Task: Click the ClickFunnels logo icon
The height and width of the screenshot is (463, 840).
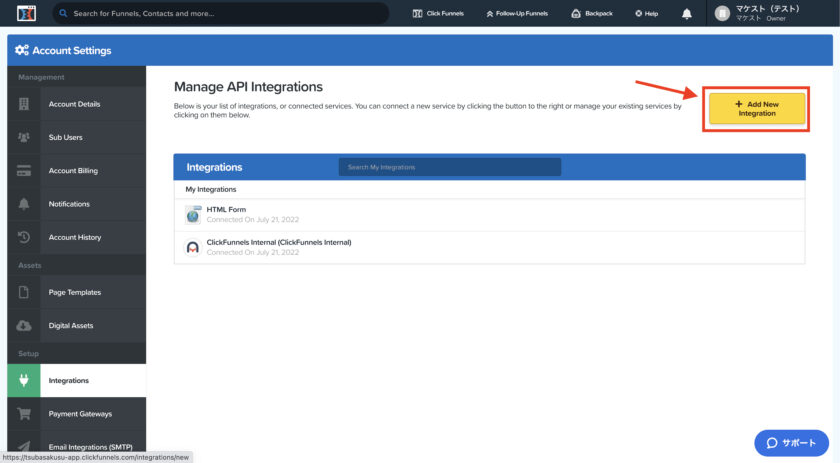Action: (x=26, y=13)
